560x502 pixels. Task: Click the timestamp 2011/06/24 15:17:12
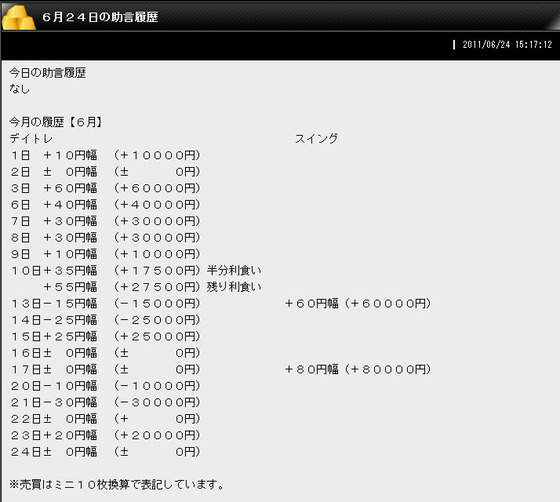click(x=507, y=45)
